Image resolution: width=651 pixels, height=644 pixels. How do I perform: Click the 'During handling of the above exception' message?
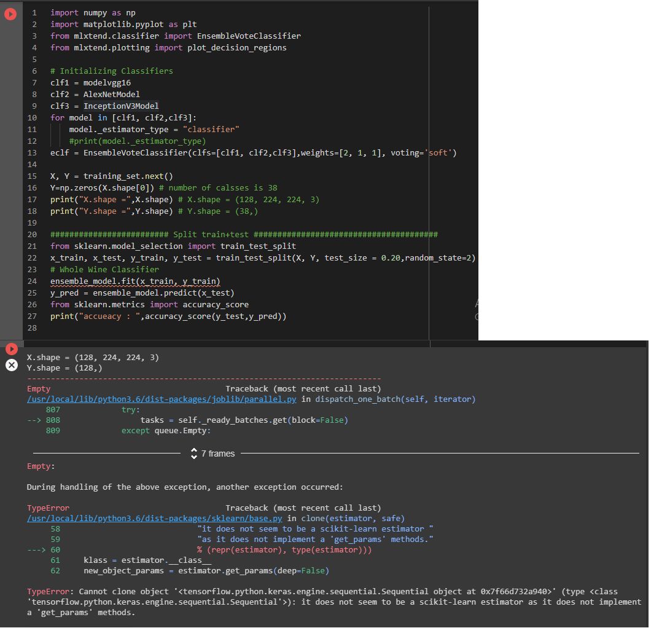(x=185, y=487)
